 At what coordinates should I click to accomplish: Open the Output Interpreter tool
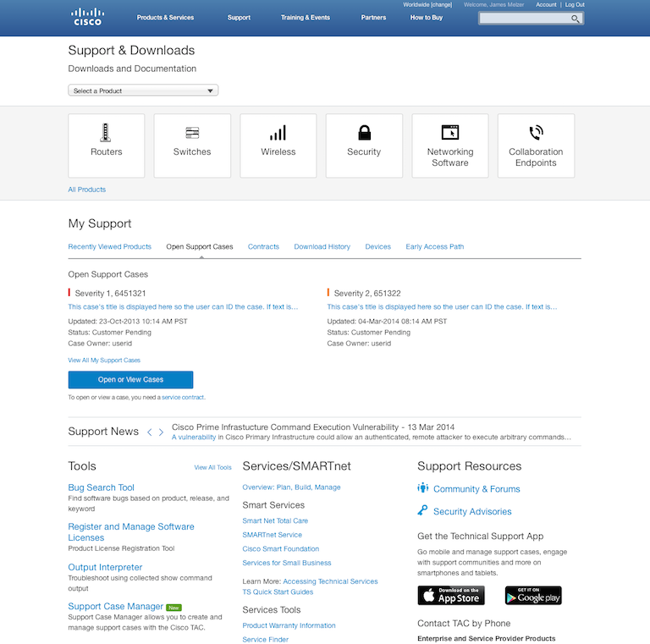click(105, 567)
